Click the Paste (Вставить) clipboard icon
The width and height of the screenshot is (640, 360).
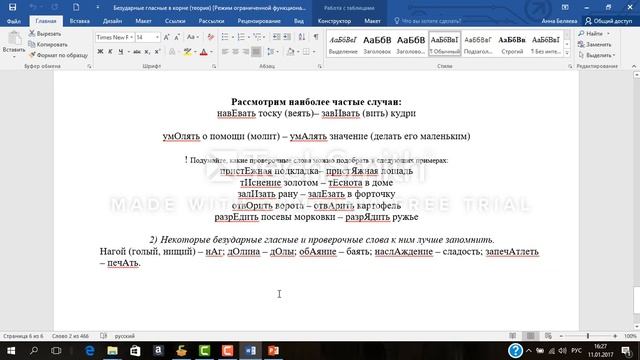click(14, 39)
